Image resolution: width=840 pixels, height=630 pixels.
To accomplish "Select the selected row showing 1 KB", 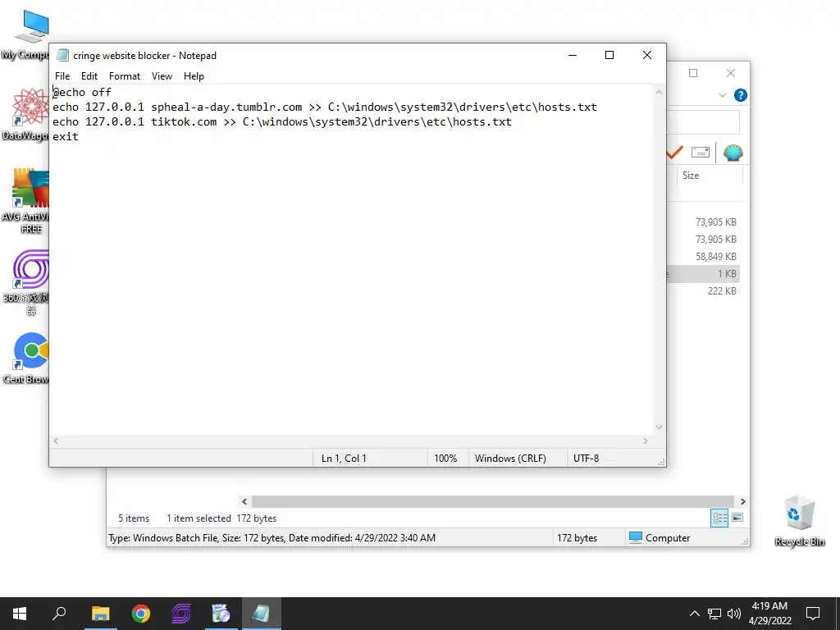I will (703, 274).
